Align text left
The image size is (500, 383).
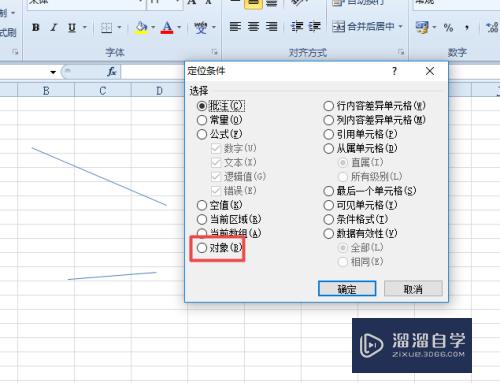[235, 26]
